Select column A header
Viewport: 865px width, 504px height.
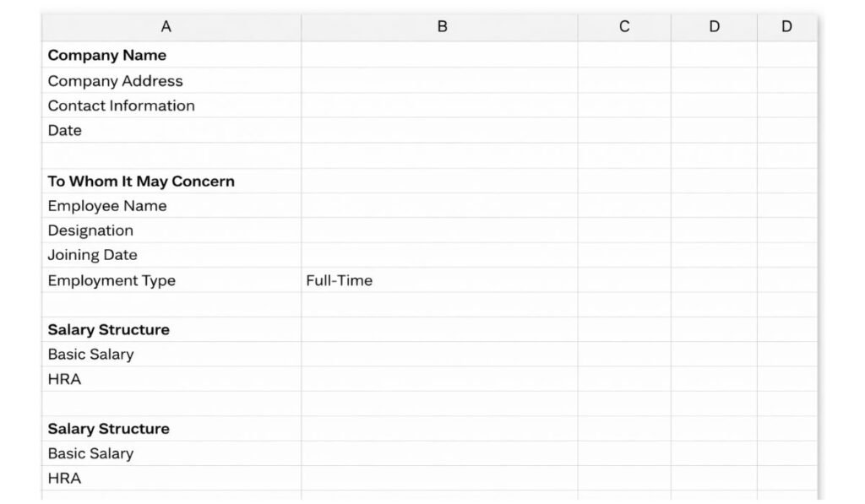[166, 26]
